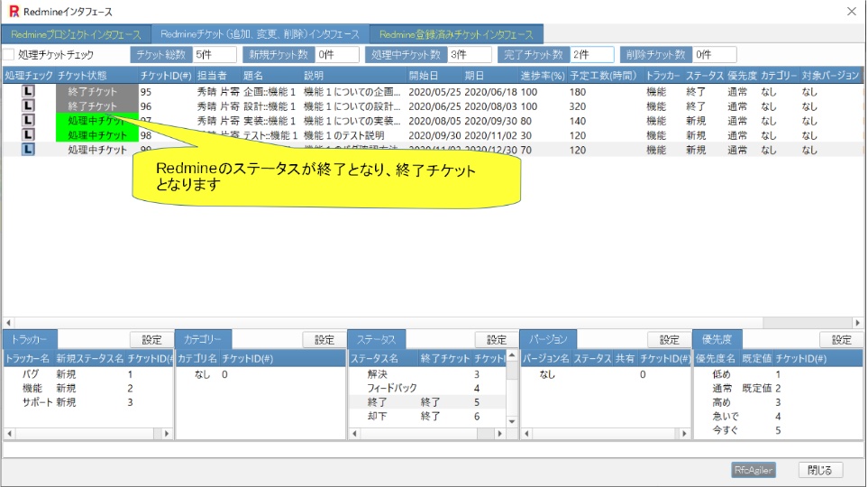Select the 終了チケット cell of ticket 95
Image resolution: width=868 pixels, height=487 pixels.
coord(96,91)
